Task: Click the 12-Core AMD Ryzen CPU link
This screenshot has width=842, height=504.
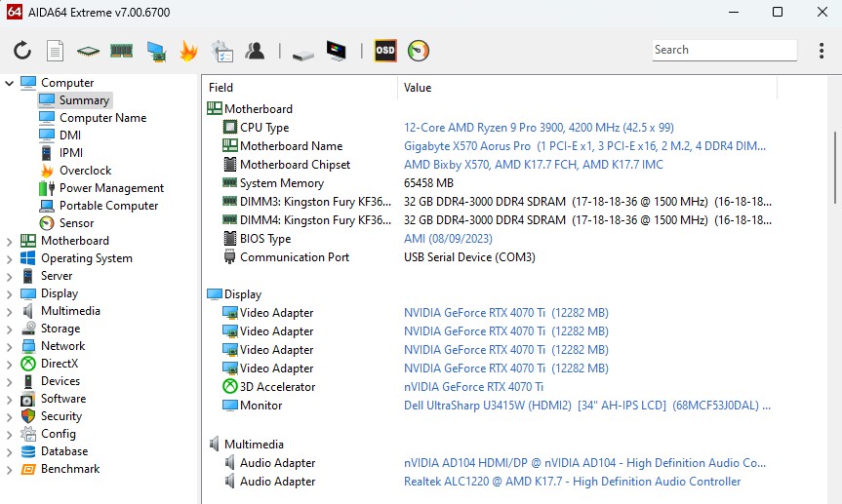Action: [x=539, y=128]
